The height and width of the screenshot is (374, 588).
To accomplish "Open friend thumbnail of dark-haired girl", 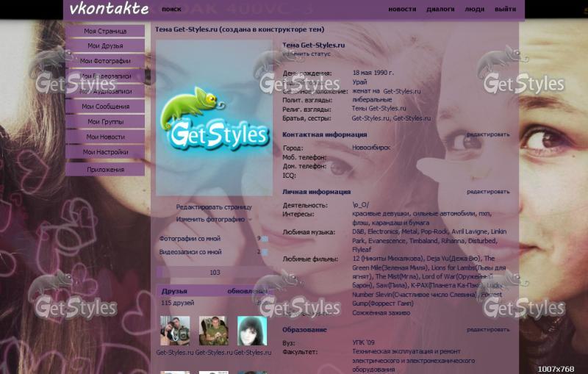I will coord(252,331).
